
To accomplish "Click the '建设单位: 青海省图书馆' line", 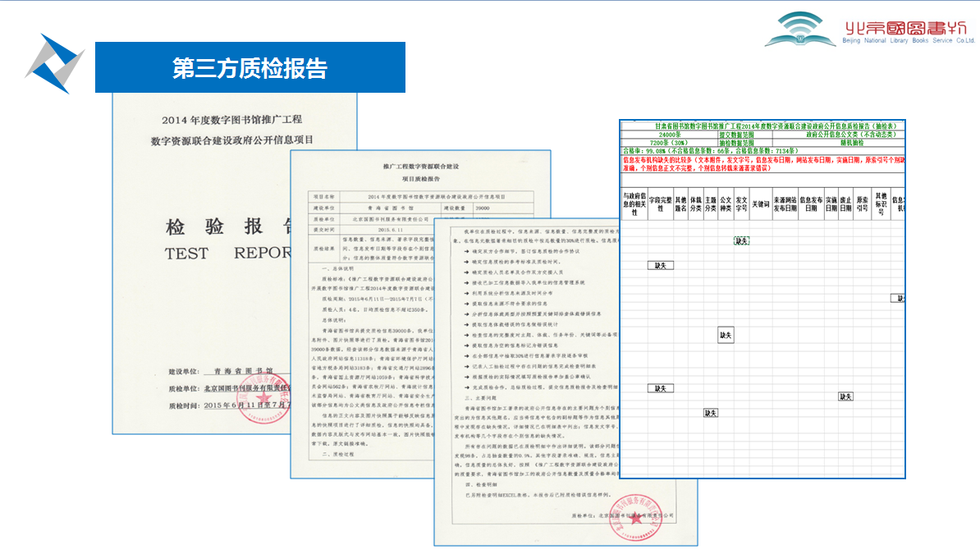I will pos(221,371).
